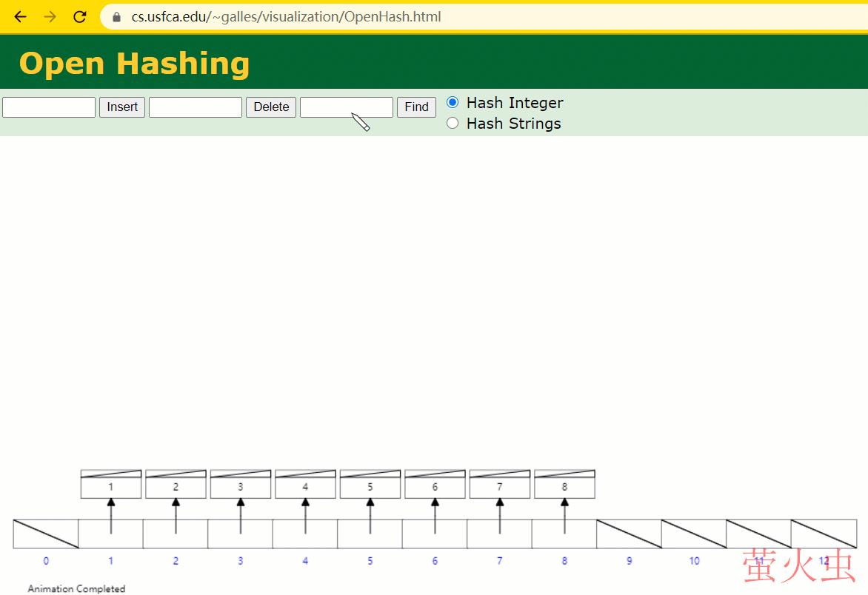Click the padlock site security icon
Screen dimensions: 868x595
pos(116,16)
